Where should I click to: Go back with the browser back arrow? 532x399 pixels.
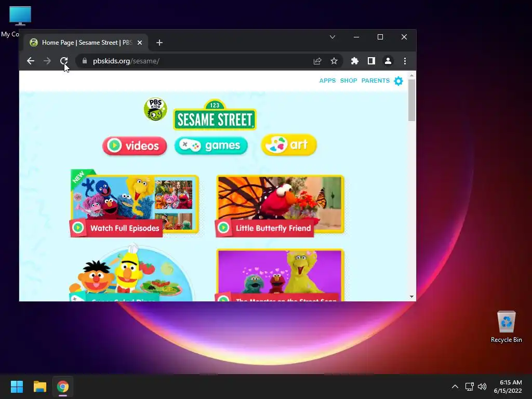click(x=31, y=61)
